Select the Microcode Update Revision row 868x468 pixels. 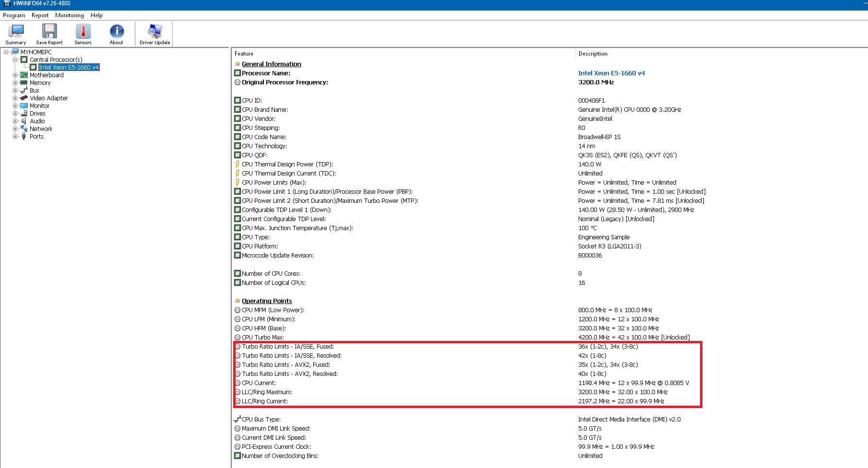click(x=550, y=255)
